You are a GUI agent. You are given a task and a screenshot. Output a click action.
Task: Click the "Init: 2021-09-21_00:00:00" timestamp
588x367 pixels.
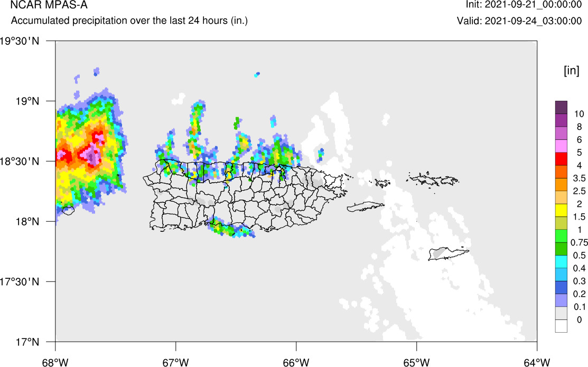pos(524,5)
